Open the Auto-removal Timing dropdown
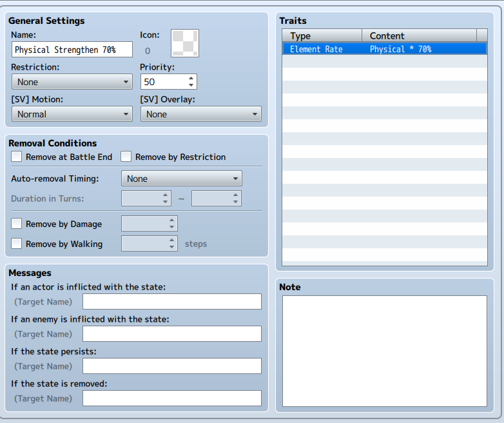 182,179
